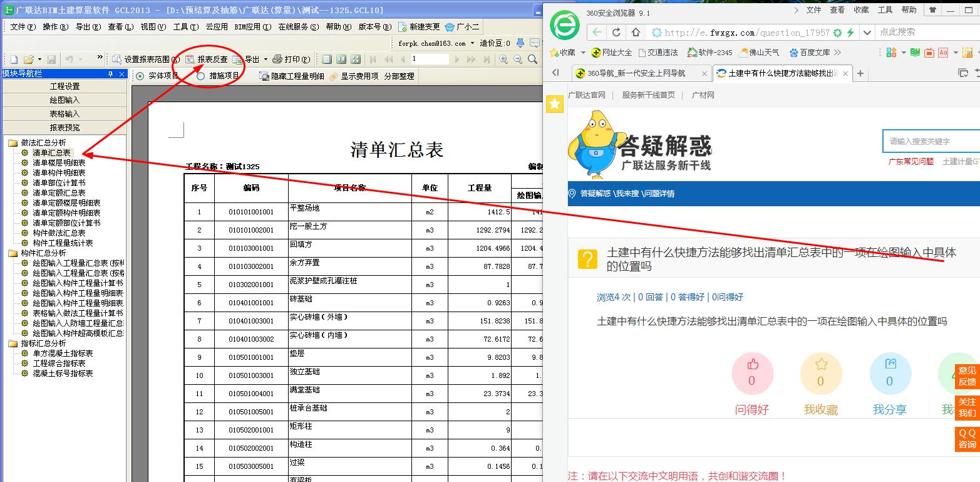The height and width of the screenshot is (482, 980).
Task: Go to the next report page arrow
Action: (457, 60)
